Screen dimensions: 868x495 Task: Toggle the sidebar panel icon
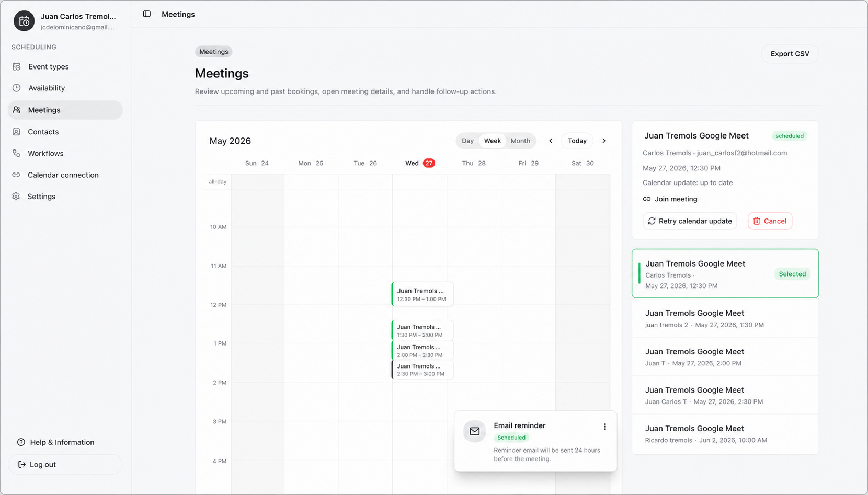click(x=147, y=14)
